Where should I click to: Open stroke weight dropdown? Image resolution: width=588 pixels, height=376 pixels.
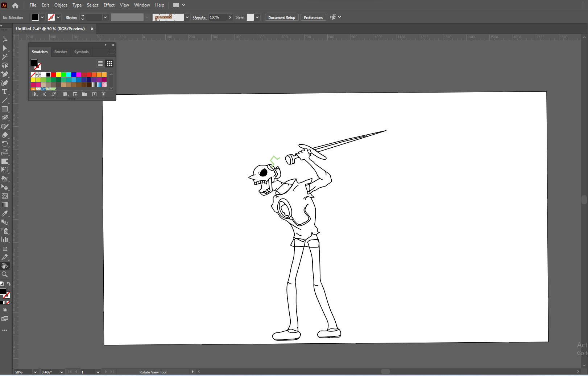tap(105, 17)
